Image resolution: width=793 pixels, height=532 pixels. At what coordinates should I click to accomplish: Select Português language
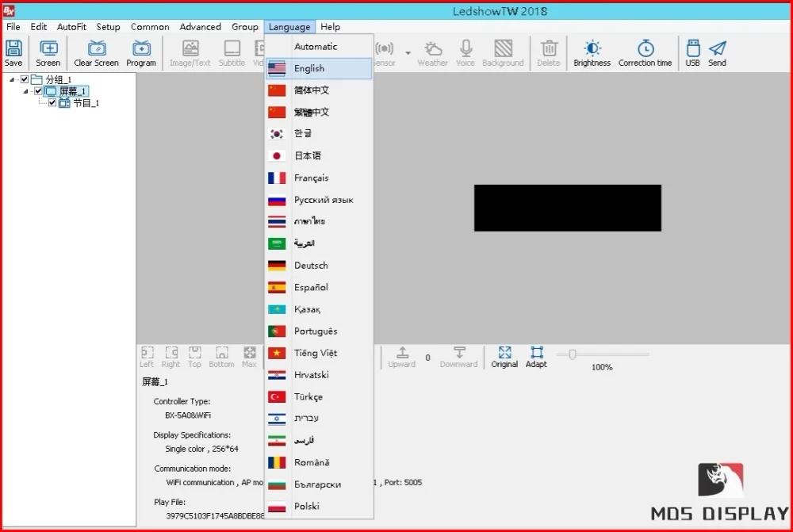click(319, 331)
